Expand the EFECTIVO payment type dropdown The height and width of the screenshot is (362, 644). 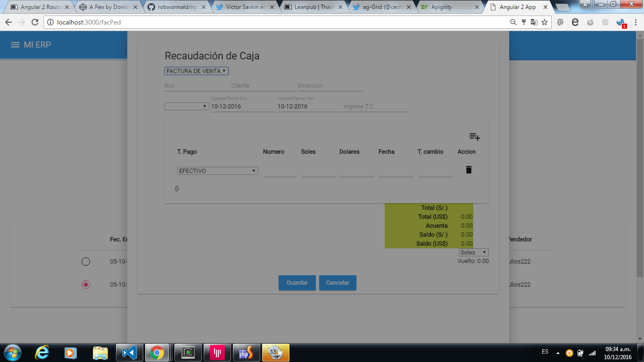(x=217, y=171)
